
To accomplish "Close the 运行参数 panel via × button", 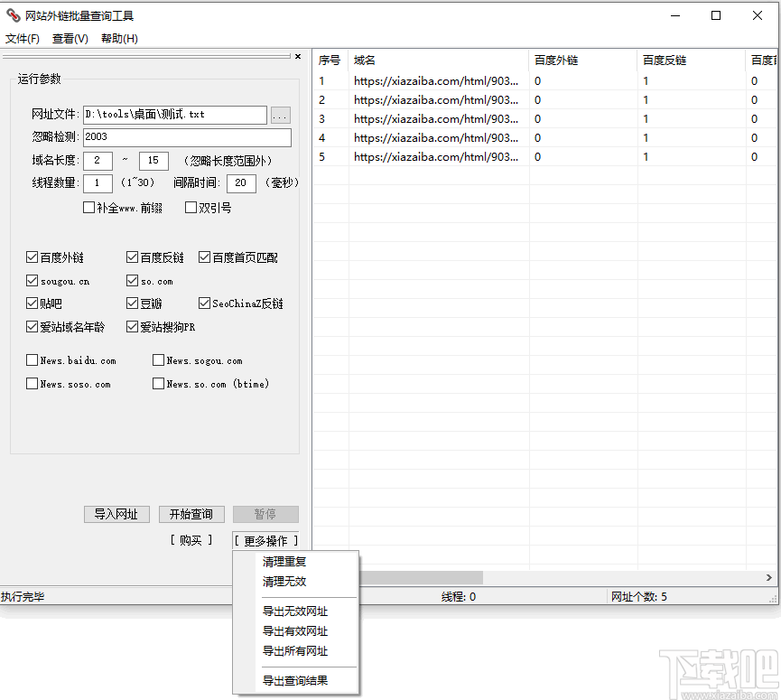I will pyautogui.click(x=297, y=56).
